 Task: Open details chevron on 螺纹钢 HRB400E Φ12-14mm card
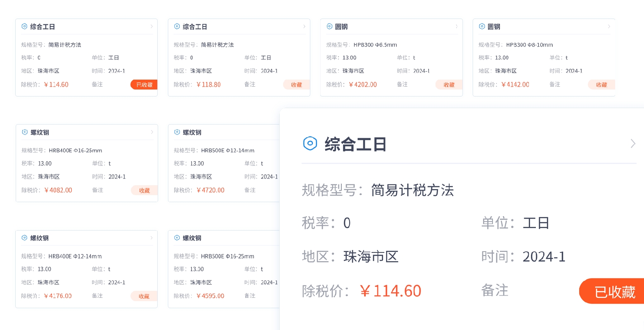click(152, 238)
